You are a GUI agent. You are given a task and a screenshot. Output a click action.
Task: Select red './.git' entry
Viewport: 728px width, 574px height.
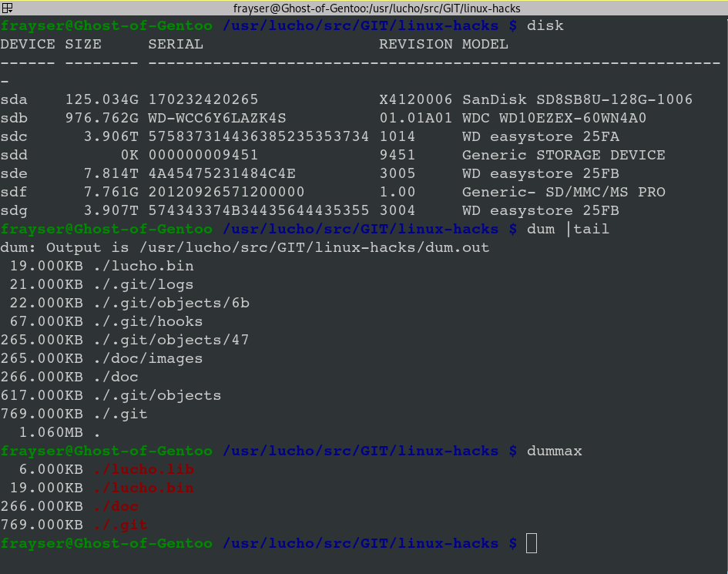(120, 525)
